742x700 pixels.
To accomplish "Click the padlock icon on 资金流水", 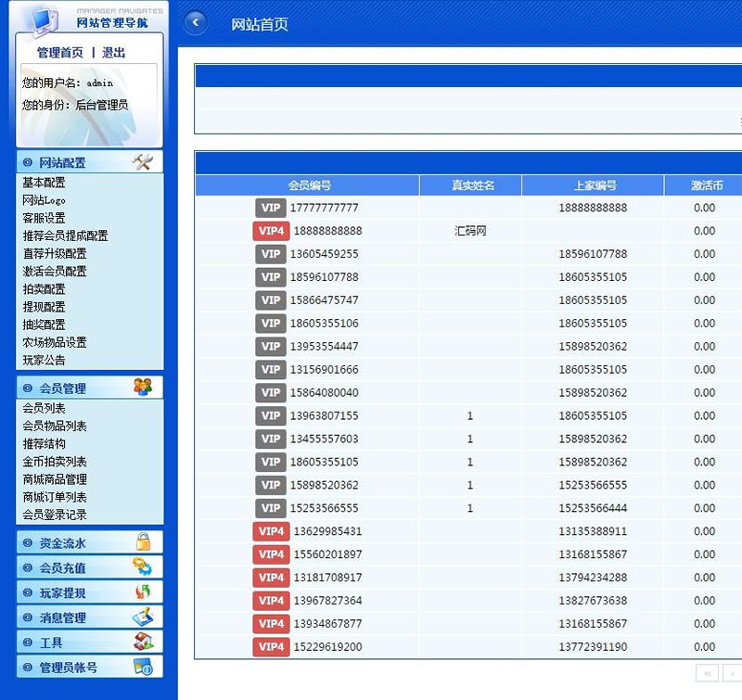I will (142, 542).
